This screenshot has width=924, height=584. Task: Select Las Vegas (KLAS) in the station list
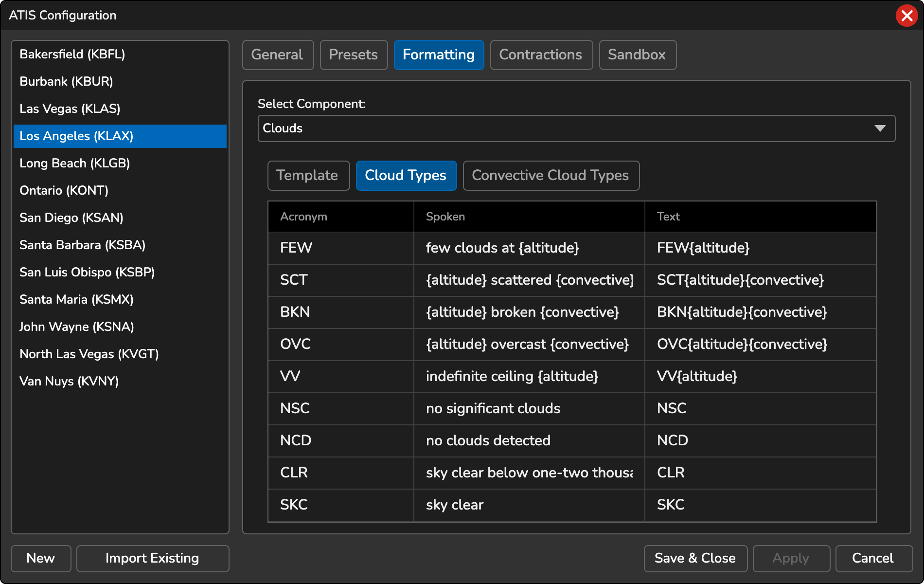[120, 109]
